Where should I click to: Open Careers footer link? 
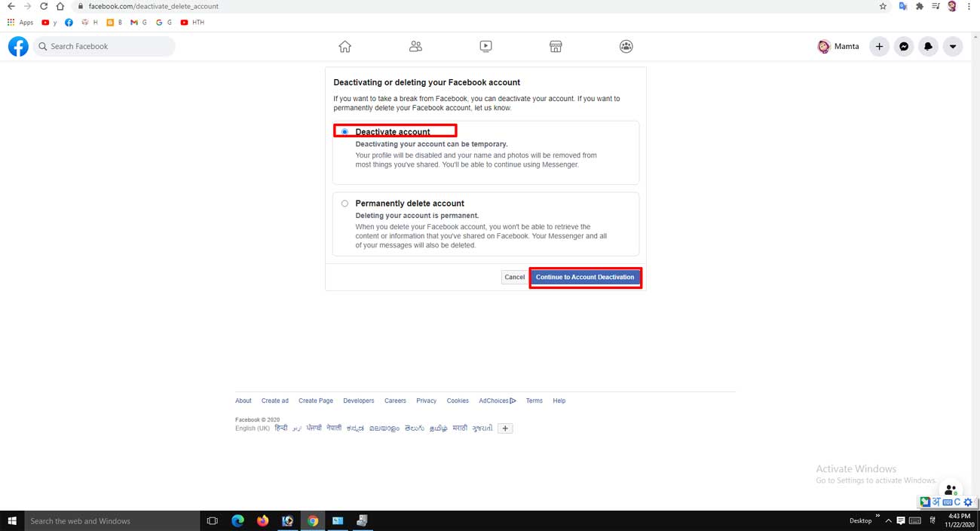[395, 401]
